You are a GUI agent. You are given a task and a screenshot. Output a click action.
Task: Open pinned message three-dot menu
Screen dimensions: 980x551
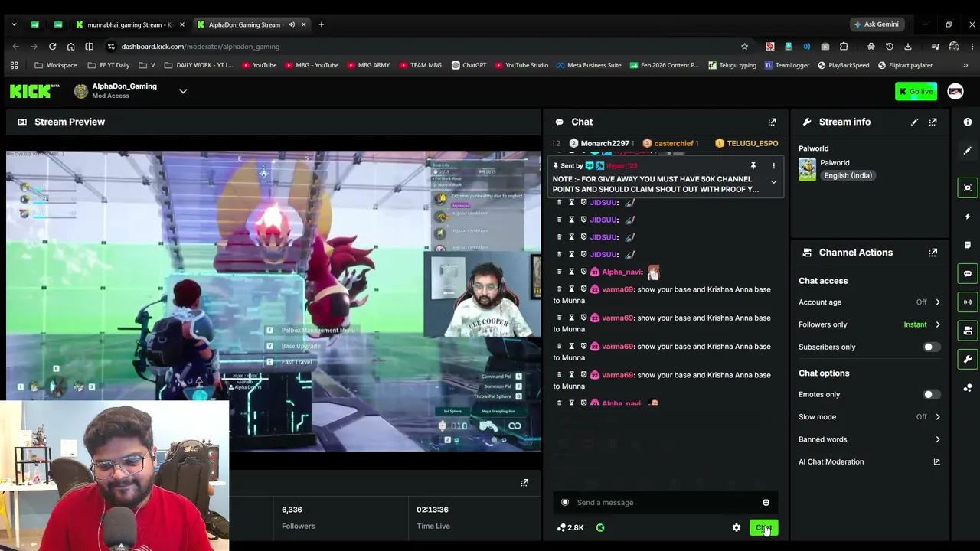click(x=773, y=165)
